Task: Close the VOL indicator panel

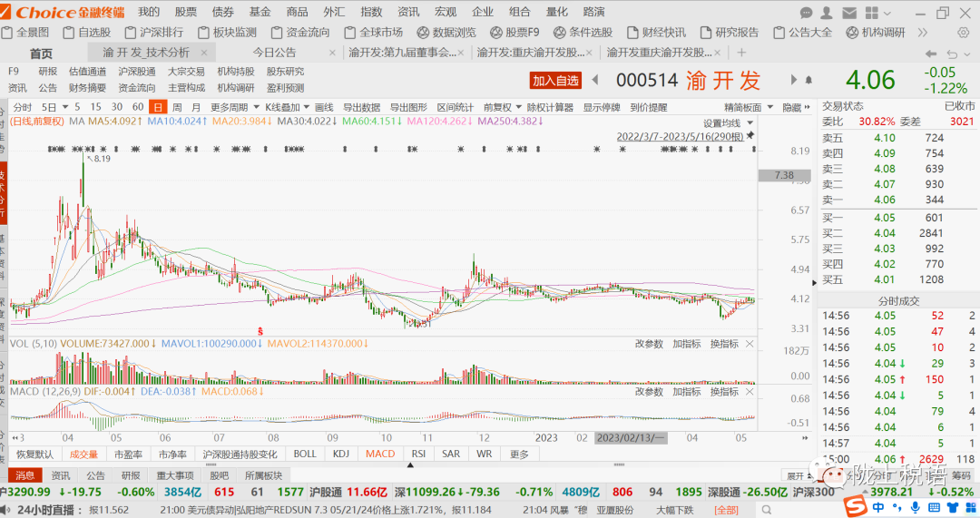Action: 750,345
